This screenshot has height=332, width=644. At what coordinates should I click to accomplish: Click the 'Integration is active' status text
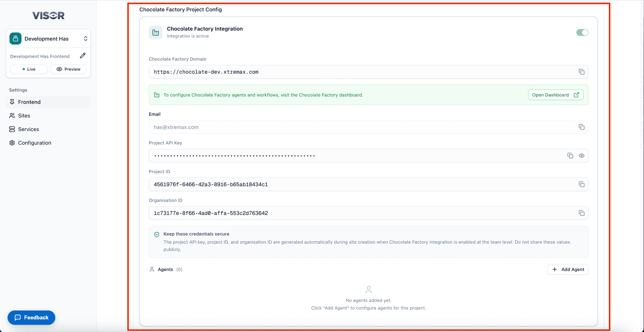tap(188, 36)
